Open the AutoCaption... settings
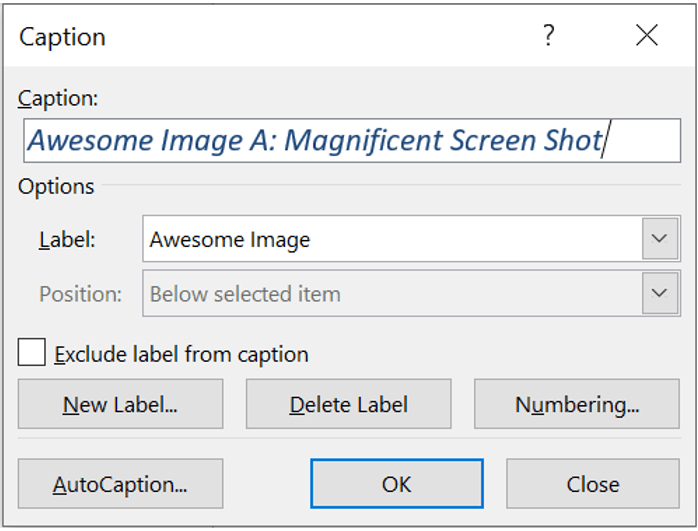The width and height of the screenshot is (698, 531). tap(120, 485)
